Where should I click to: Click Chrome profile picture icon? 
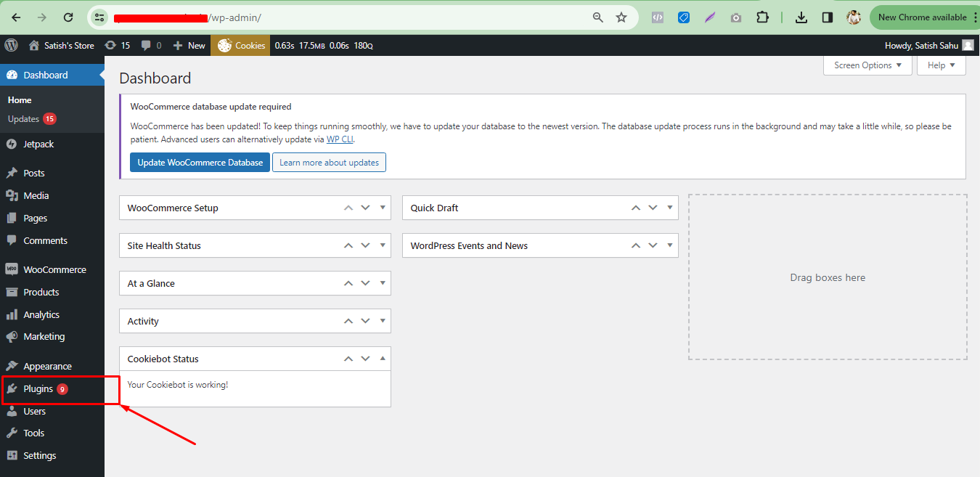pos(854,17)
